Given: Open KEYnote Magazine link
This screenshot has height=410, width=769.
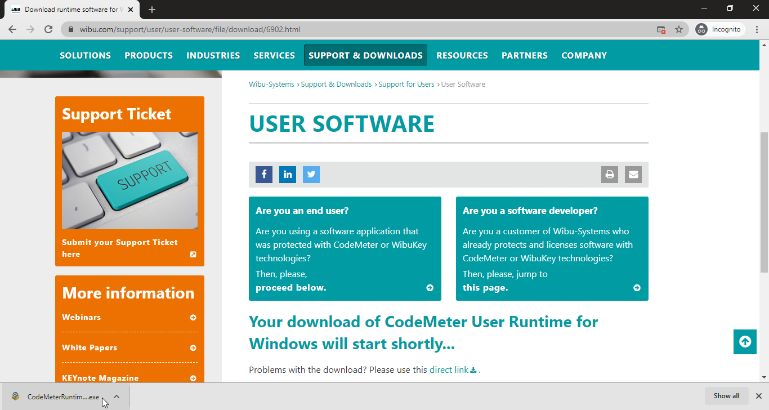Looking at the screenshot, I should coord(100,378).
